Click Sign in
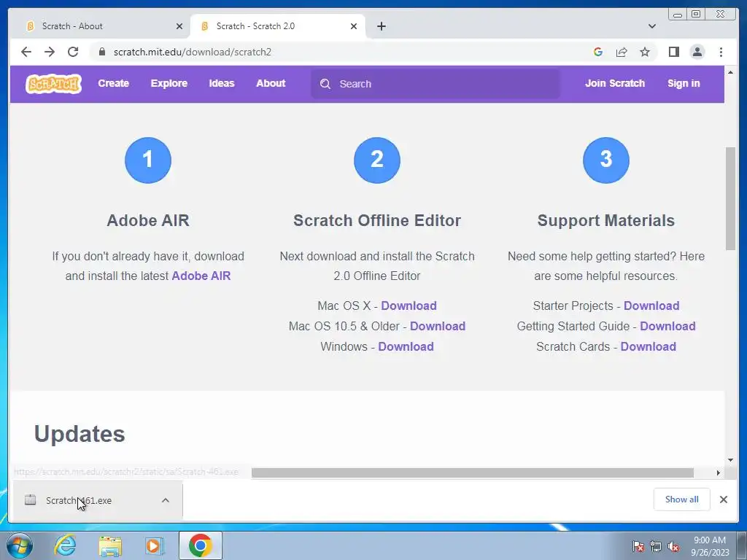This screenshot has width=747, height=560. point(684,83)
